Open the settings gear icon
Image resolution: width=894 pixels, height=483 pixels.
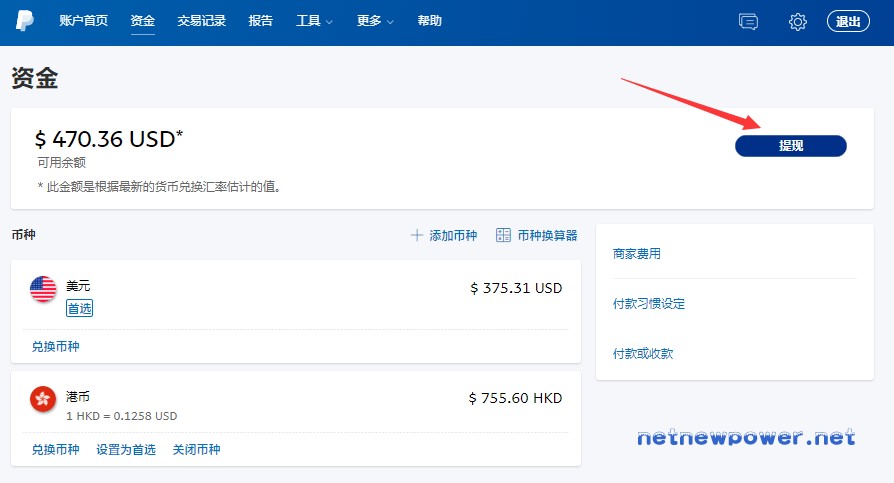798,22
